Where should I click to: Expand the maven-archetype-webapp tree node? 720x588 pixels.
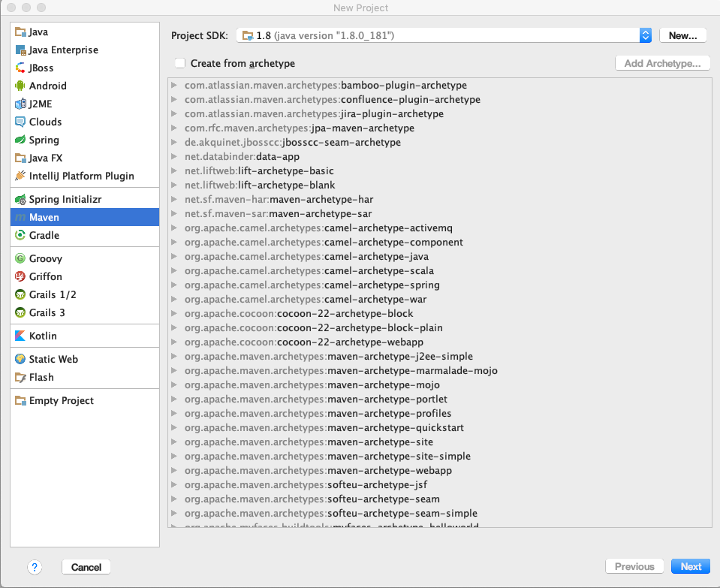(174, 471)
